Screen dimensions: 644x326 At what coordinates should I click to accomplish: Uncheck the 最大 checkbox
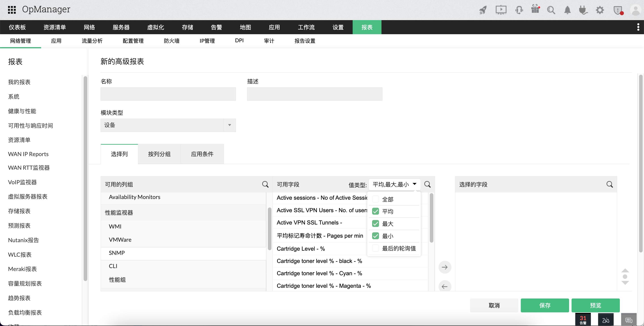[x=375, y=224]
